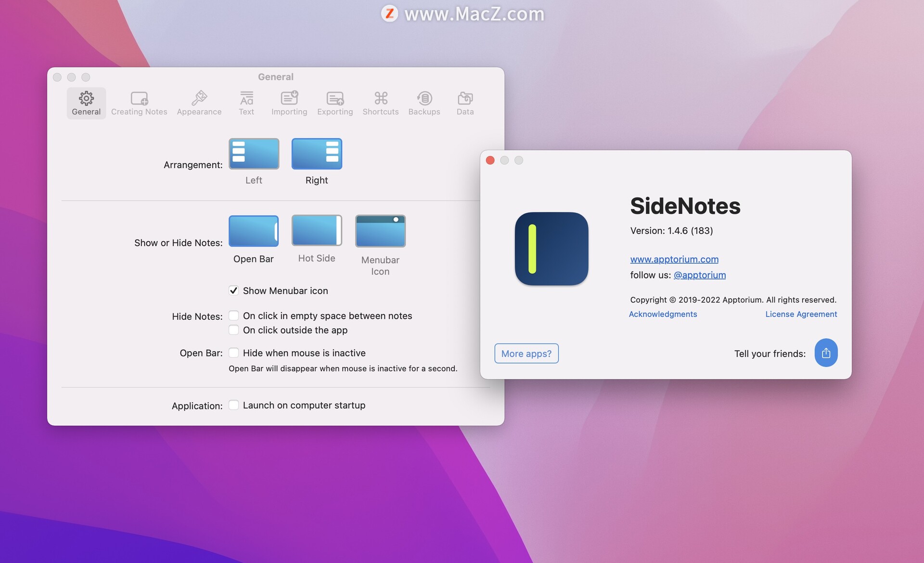Check Hide when mouse is inactive
This screenshot has width=924, height=563.
pos(233,353)
